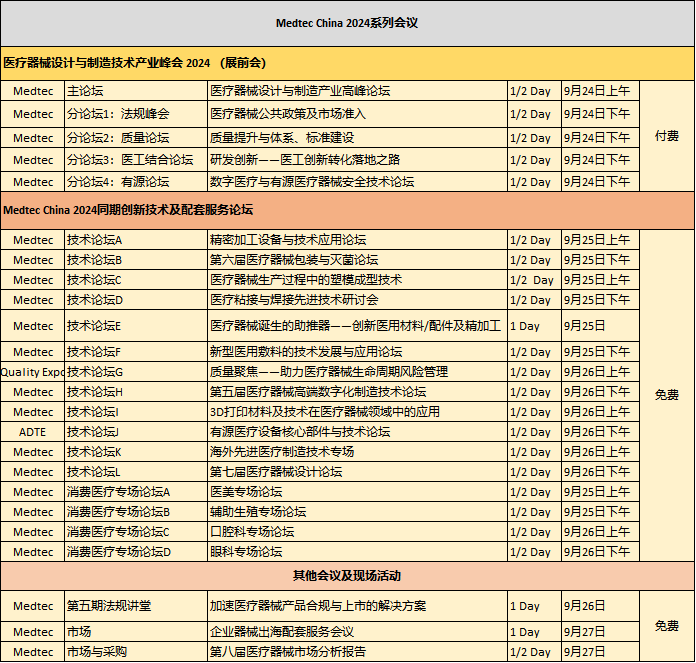Click '精密加工设备与技术应用论坛' cell
Image resolution: width=696 pixels, height=663 pixels.
pyautogui.click(x=357, y=240)
